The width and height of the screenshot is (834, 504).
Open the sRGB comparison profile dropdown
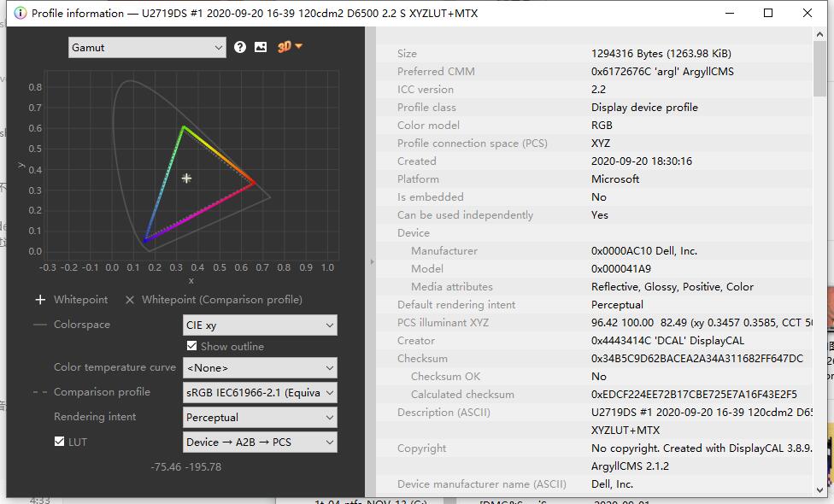260,392
